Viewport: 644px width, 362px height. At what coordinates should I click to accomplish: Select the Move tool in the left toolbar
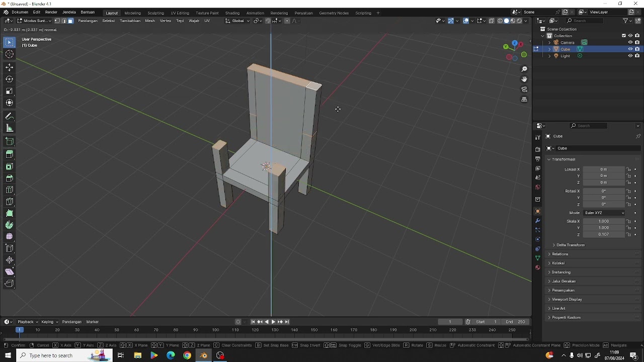(x=10, y=67)
